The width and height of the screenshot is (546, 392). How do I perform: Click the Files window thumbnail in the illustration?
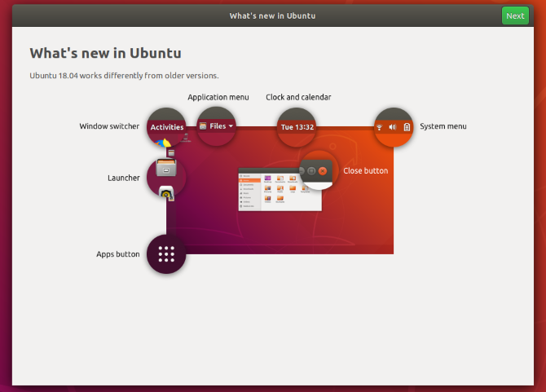(x=280, y=189)
